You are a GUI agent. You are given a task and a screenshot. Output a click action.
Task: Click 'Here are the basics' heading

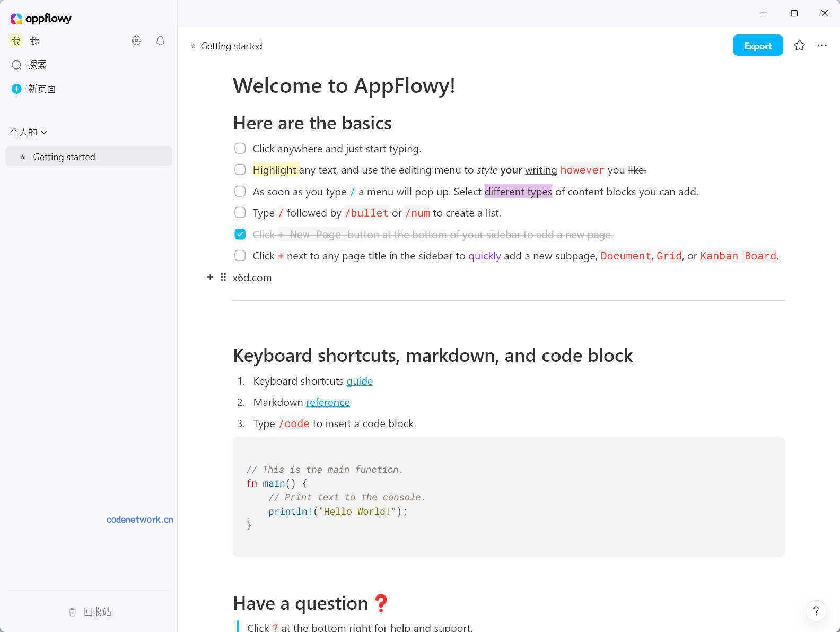click(312, 123)
